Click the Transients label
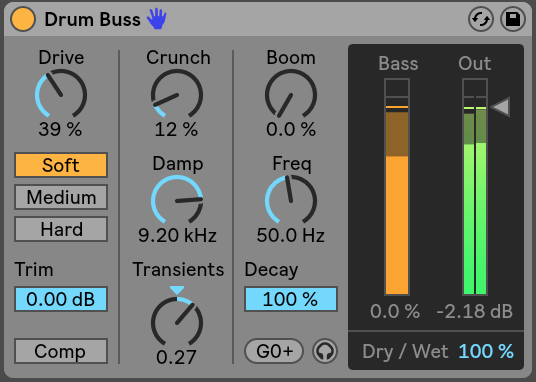Viewport: 536px width, 382px height. pyautogui.click(x=178, y=269)
